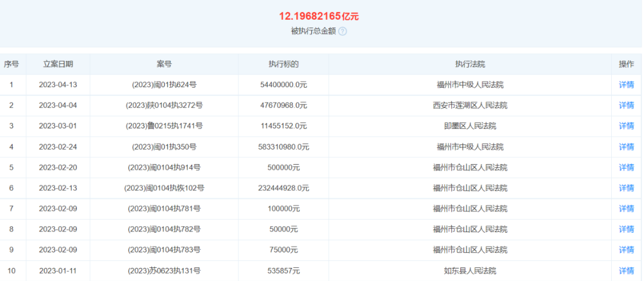Click the date 2023-04-04
Viewport: 644px width, 281px height.
[58, 106]
